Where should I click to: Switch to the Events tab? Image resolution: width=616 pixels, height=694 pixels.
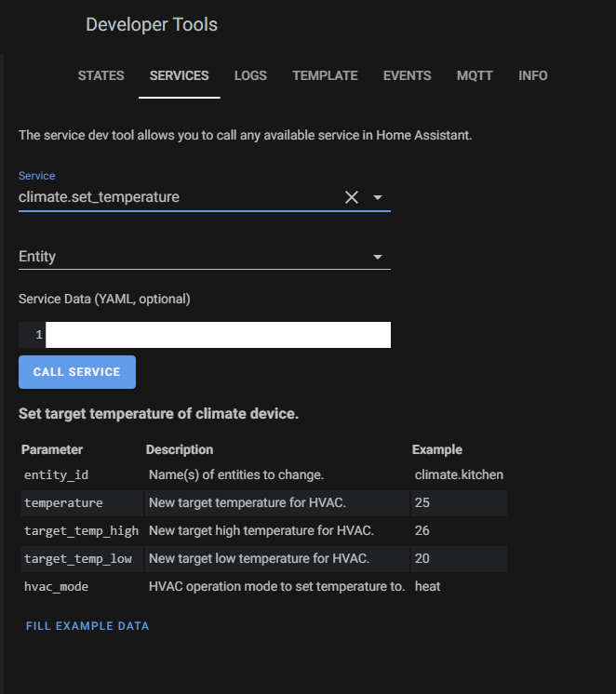[407, 75]
